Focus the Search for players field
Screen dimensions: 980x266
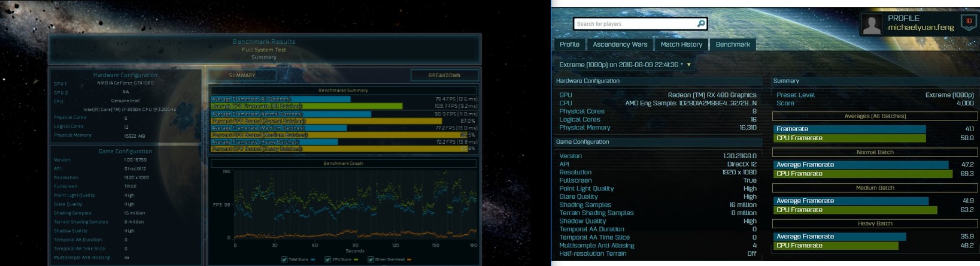(635, 24)
